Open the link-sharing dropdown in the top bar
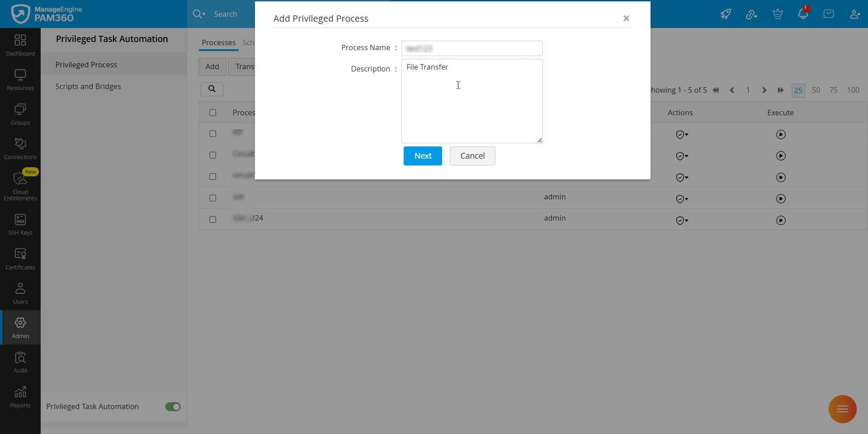Image resolution: width=868 pixels, height=434 pixels. click(751, 14)
